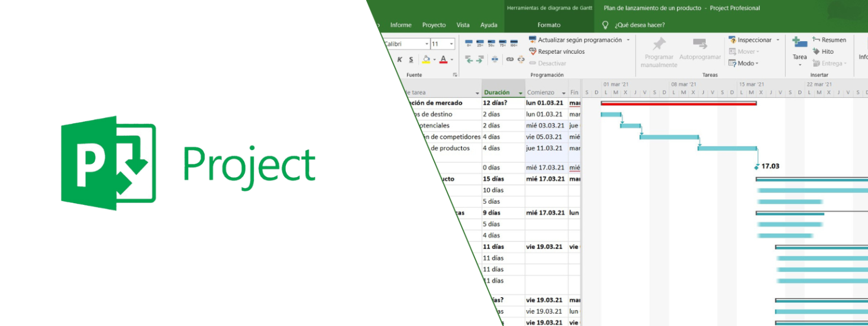This screenshot has width=868, height=326.
Task: Select the 50% complete icon
Action: (492, 42)
